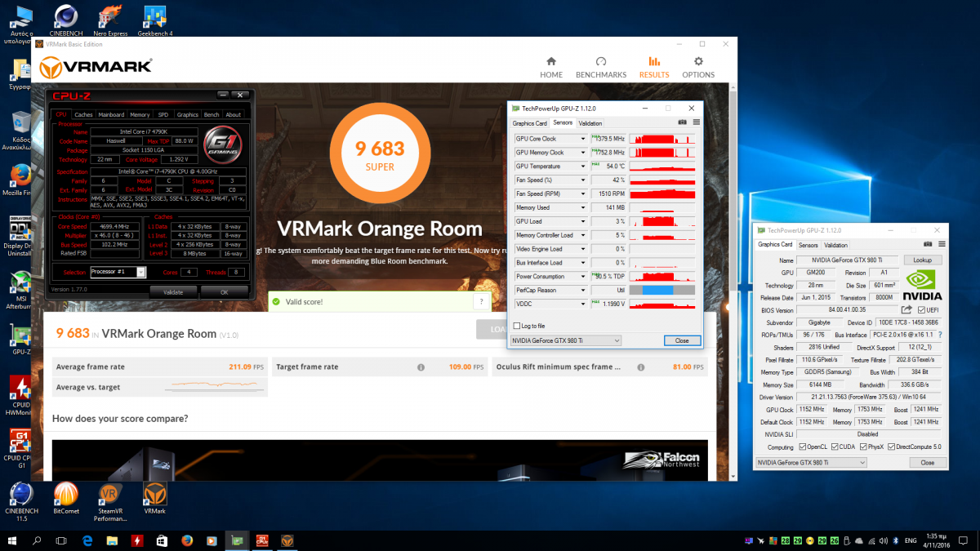The image size is (980, 551).
Task: Switch to Bench tab in CPU-Z
Action: [212, 115]
